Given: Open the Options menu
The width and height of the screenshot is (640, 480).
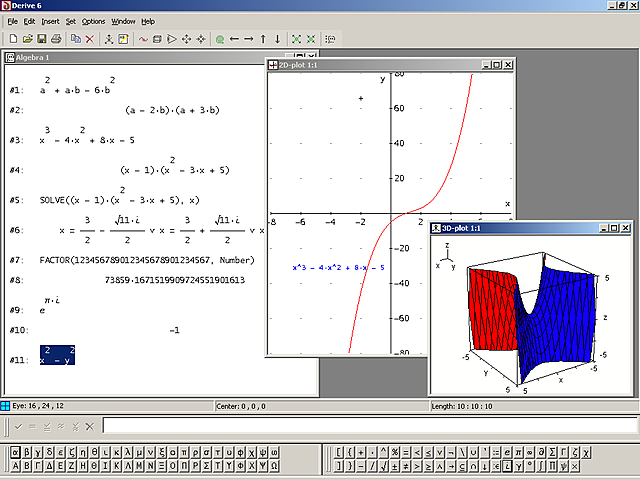Looking at the screenshot, I should click(x=93, y=22).
